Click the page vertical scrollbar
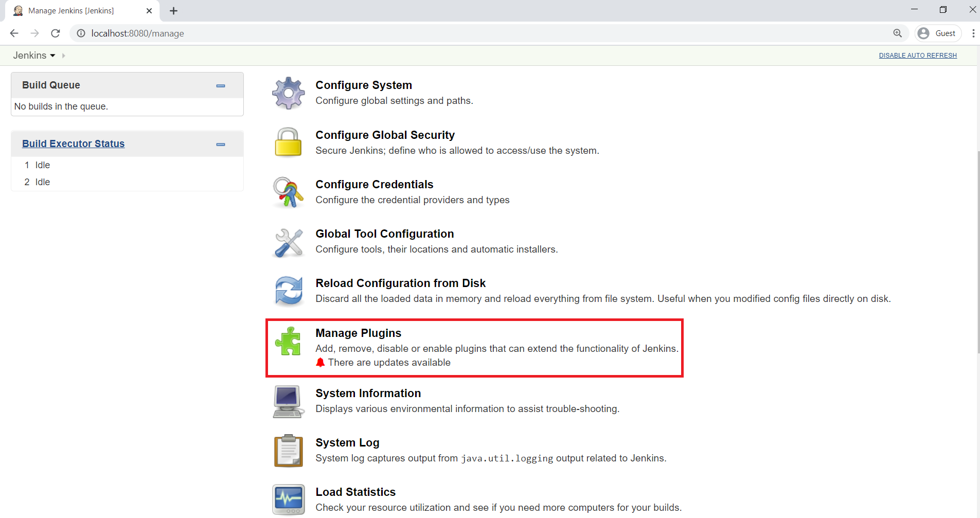The height and width of the screenshot is (518, 980). [977, 252]
